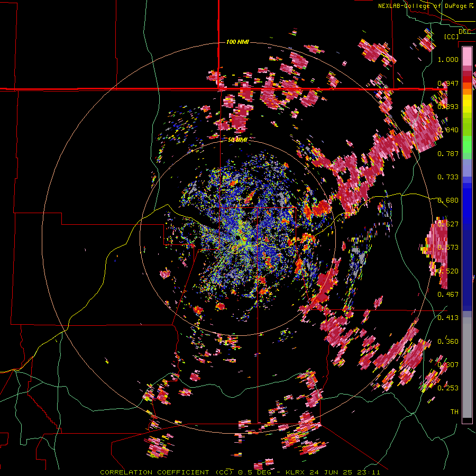Select the 0.413 scale value

click(448, 318)
